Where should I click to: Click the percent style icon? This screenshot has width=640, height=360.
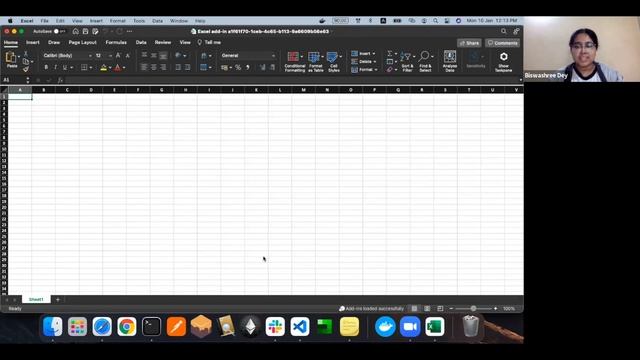coord(238,67)
